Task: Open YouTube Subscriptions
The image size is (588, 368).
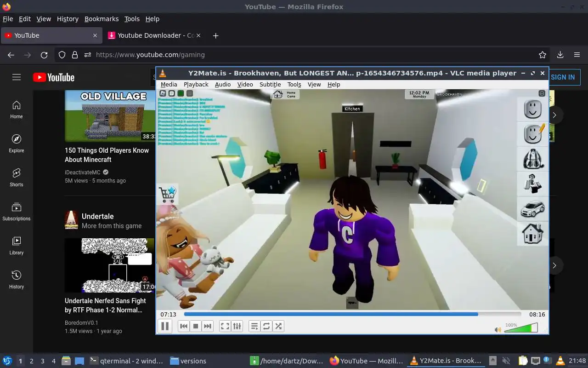Action: coord(17,212)
